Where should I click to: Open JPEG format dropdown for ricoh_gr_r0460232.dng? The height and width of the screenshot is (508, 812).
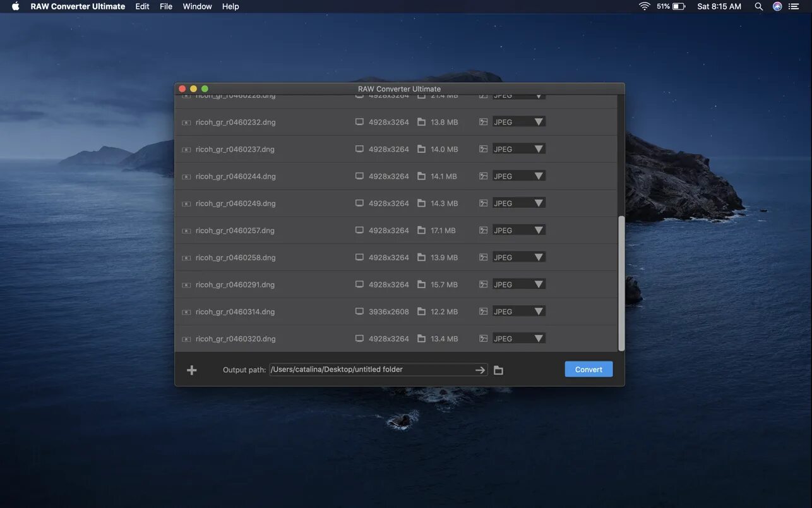[518, 122]
